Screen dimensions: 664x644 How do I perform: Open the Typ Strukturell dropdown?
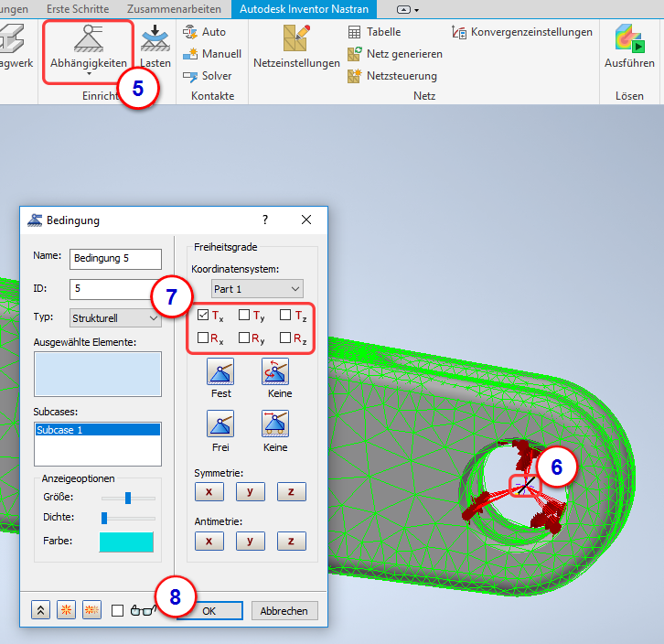pyautogui.click(x=115, y=317)
